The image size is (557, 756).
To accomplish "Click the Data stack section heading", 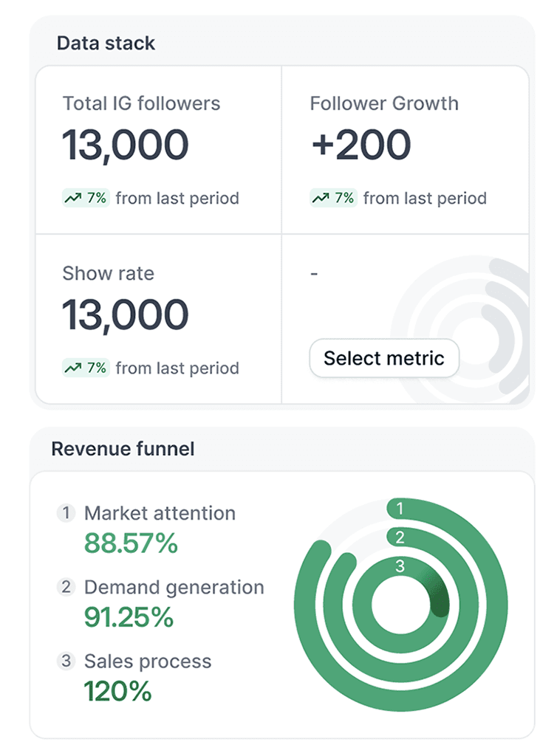I will [x=106, y=44].
